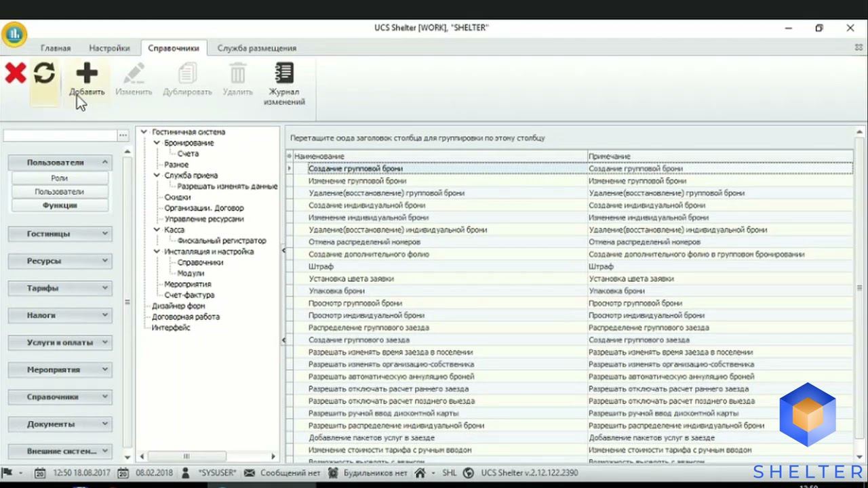This screenshot has width=868, height=488.
Task: Collapse the Пользователи sidebar group
Action: point(105,162)
